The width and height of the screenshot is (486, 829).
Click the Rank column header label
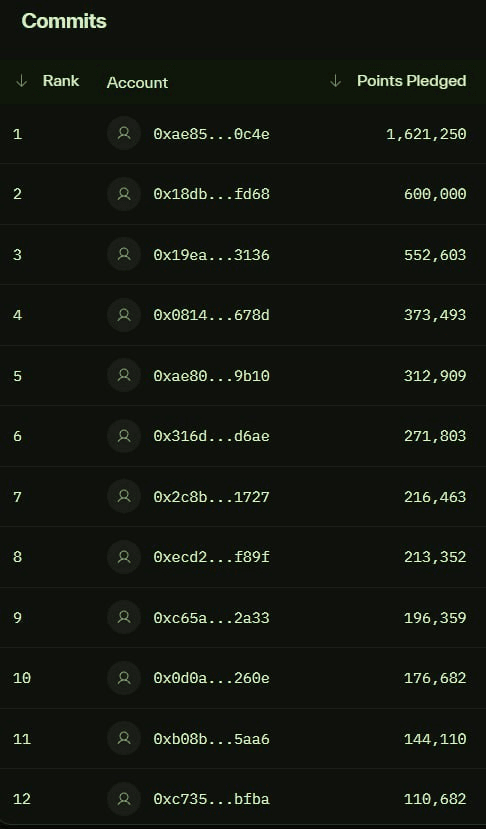click(61, 81)
